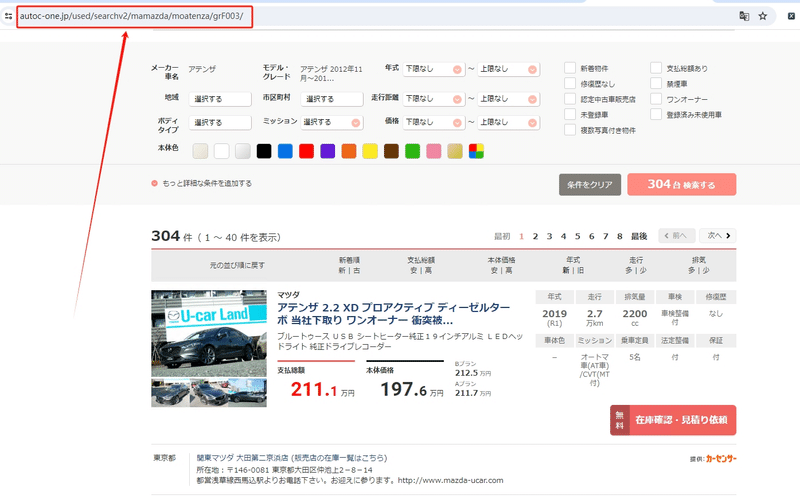Expand the 走行距離 上限なし dropdown
800x499 pixels.
click(508, 99)
